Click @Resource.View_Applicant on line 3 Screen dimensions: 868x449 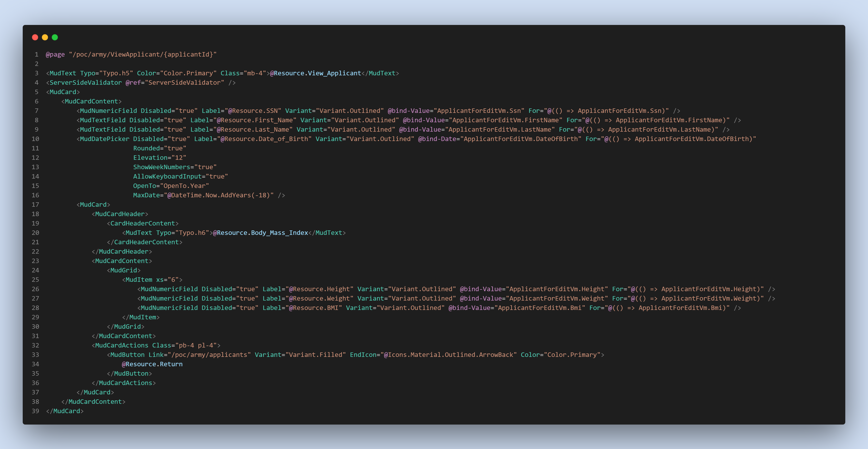pyautogui.click(x=316, y=73)
